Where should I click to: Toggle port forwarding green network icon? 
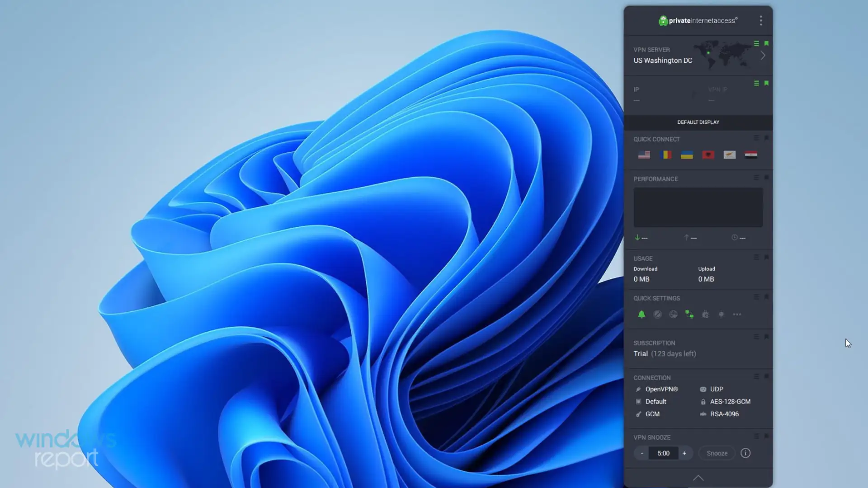689,314
